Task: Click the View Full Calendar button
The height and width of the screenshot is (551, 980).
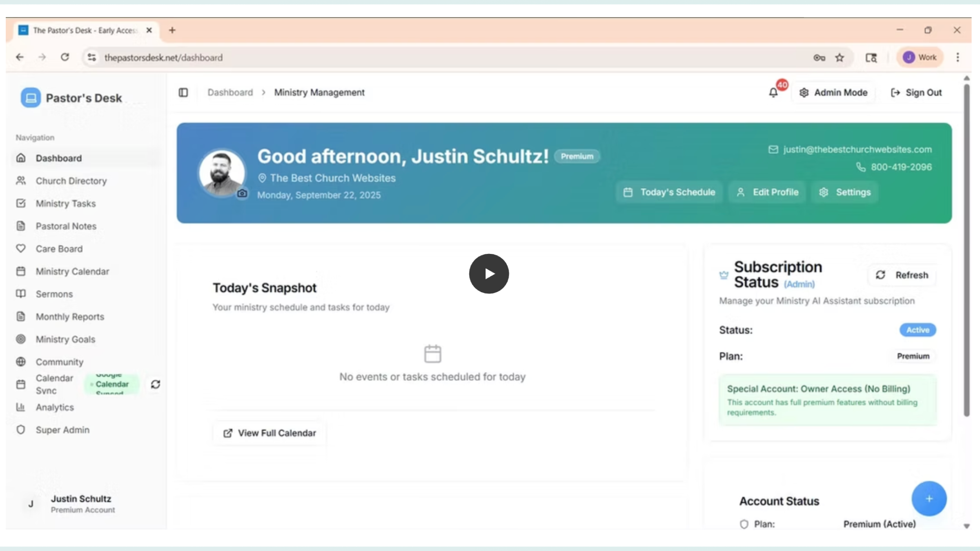Action: click(x=269, y=433)
